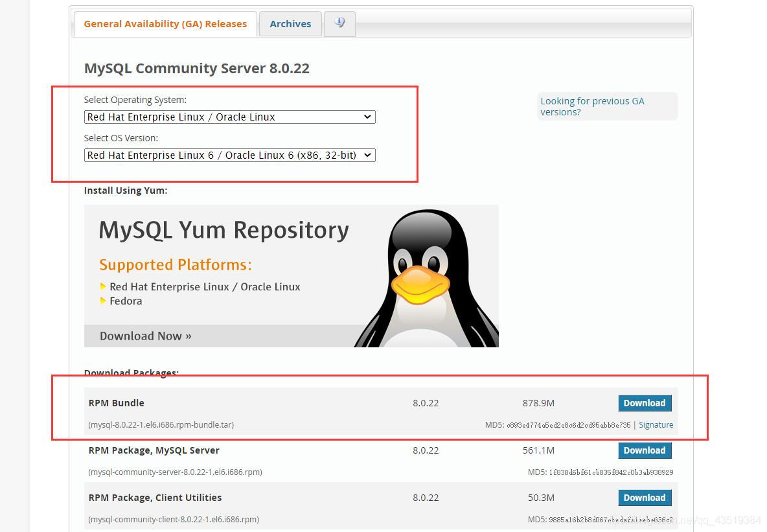The image size is (767, 532).
Task: Open the Select Operating System dropdown
Action: coord(229,117)
